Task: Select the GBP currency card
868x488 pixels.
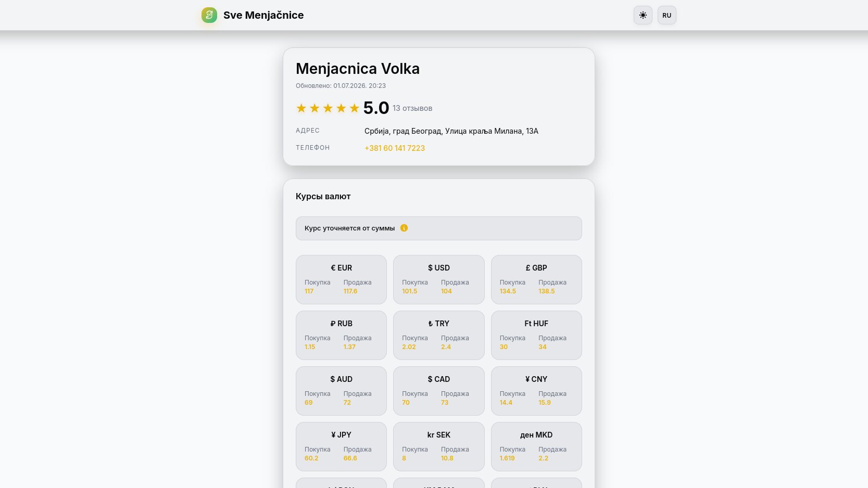Action: pos(536,279)
